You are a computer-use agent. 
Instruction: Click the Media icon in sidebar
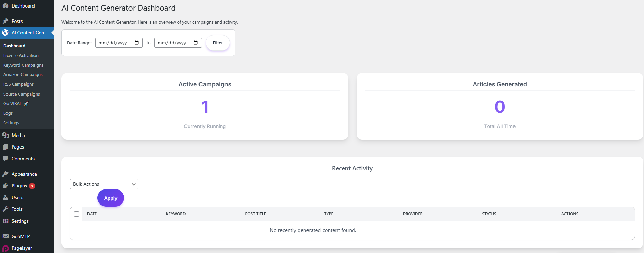point(5,135)
